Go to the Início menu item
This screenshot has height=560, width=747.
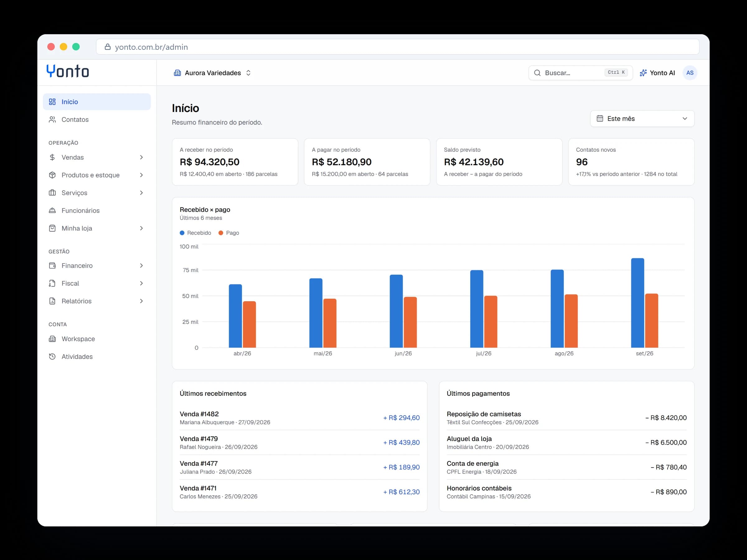click(97, 102)
